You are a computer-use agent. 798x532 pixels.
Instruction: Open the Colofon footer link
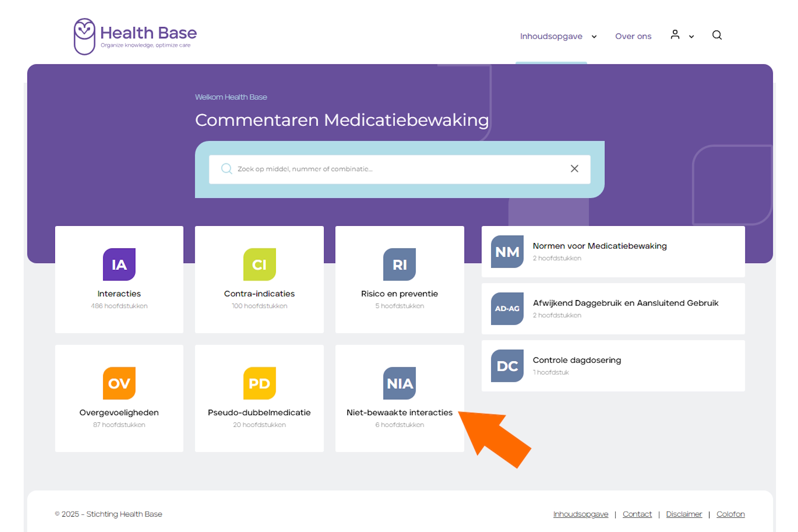730,514
